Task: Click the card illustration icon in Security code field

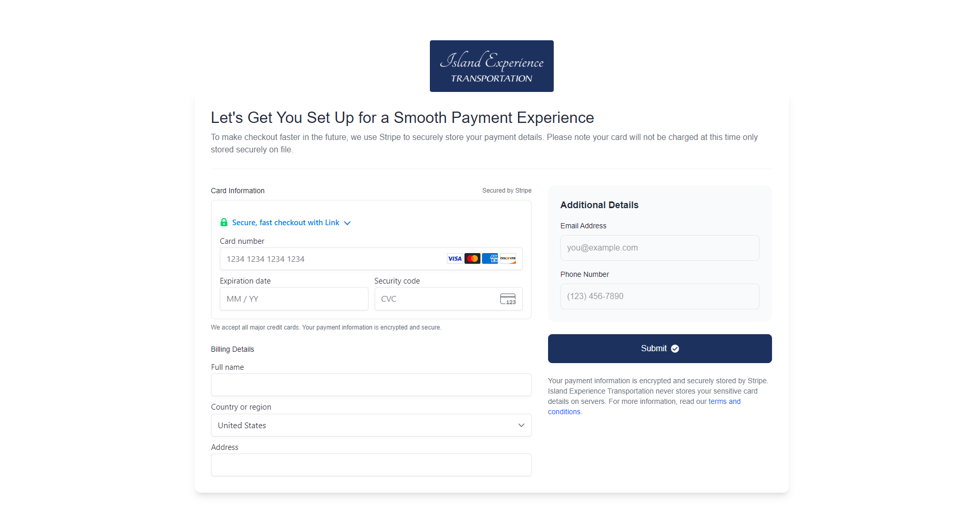Action: click(508, 299)
